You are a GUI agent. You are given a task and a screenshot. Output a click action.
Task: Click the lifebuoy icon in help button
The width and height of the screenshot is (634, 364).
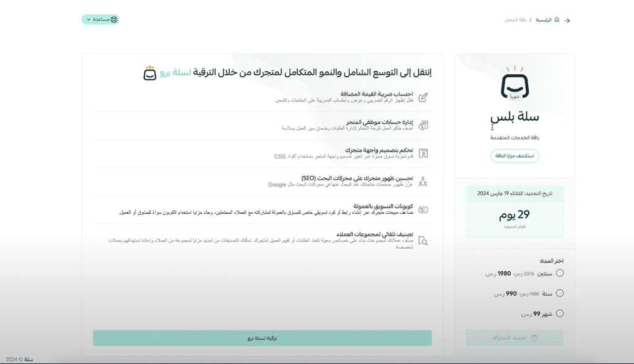click(114, 19)
